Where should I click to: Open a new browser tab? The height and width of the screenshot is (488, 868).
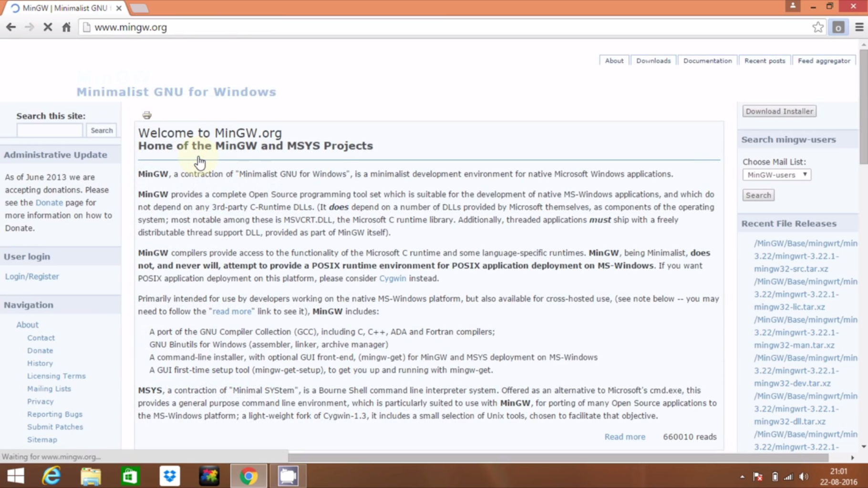(139, 8)
